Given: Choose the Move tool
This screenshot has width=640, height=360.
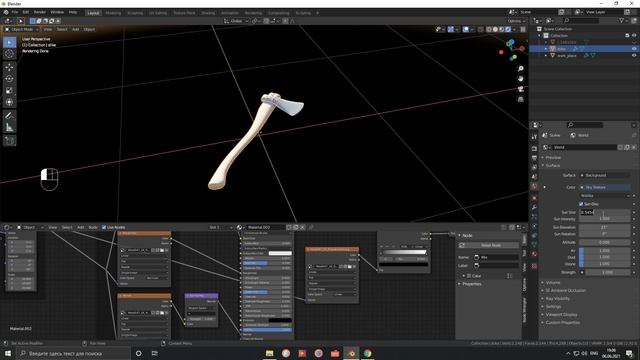Looking at the screenshot, I should 10,67.
